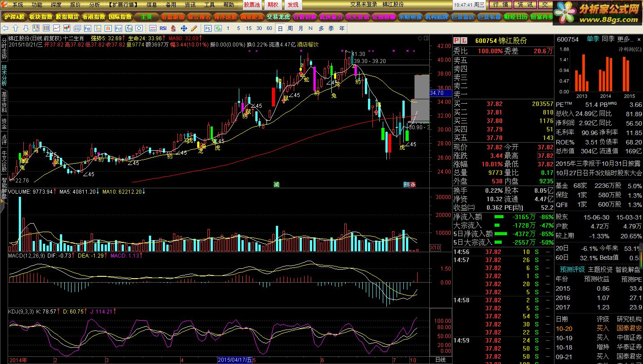Click the red L icon beside 600754
643x364 pixels.
(x=463, y=40)
